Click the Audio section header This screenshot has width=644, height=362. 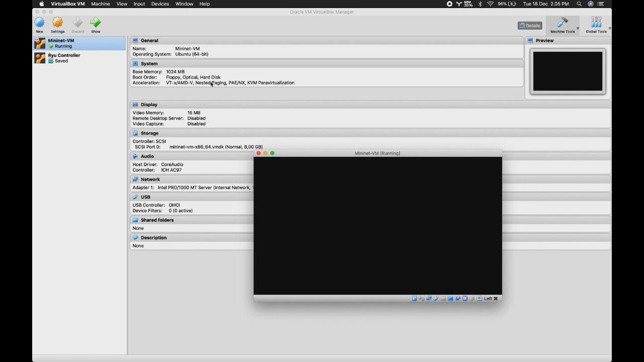(x=192, y=156)
